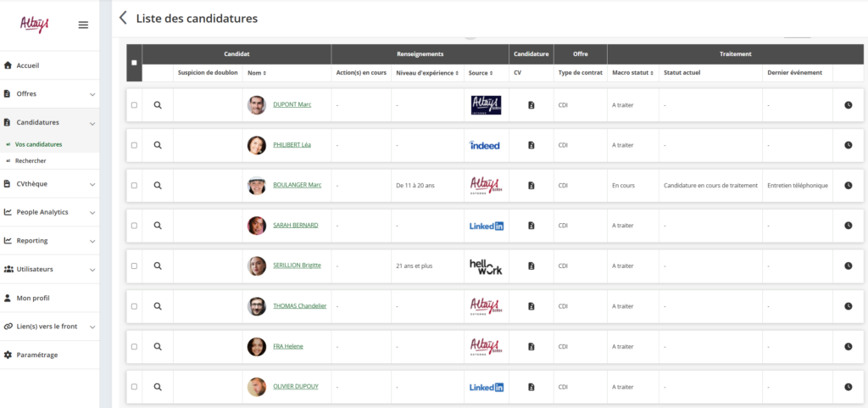Click the magnifier icon in SERILLION Brigitte's row
The height and width of the screenshot is (408, 868).
click(158, 265)
